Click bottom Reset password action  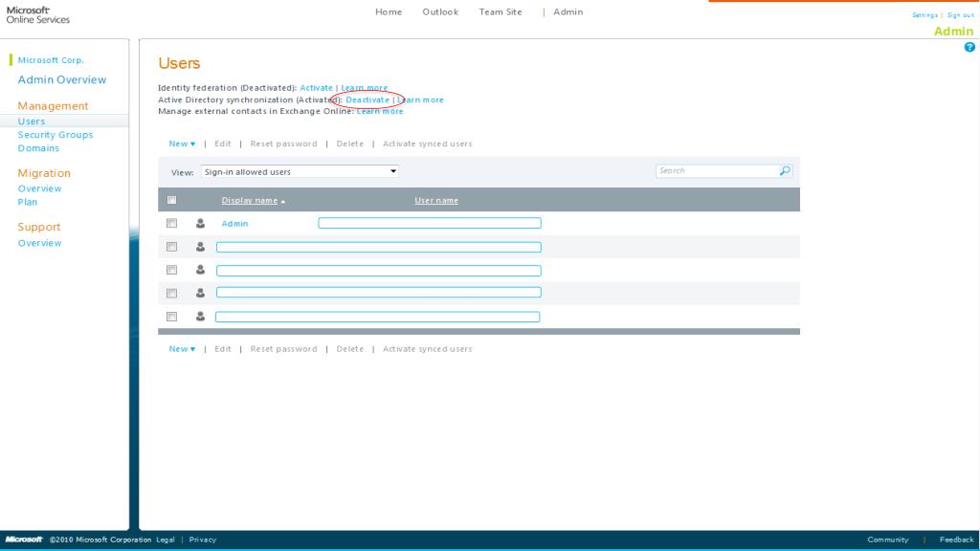click(x=283, y=349)
